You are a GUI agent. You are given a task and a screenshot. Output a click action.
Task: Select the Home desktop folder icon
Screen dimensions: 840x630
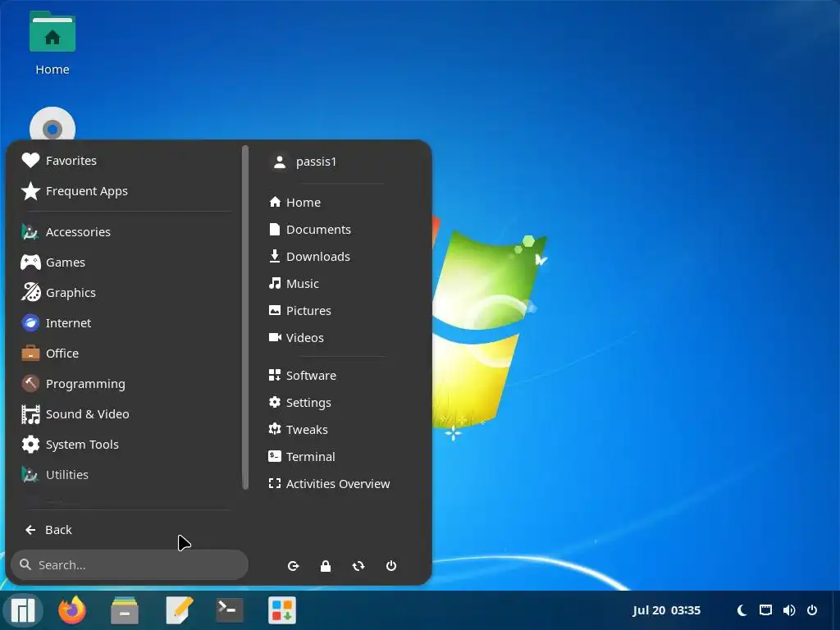tap(52, 44)
